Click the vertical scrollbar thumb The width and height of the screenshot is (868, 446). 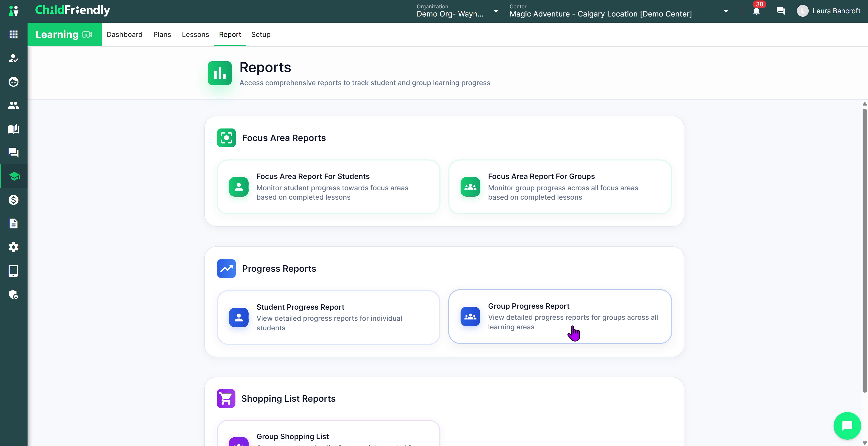pyautogui.click(x=865, y=250)
